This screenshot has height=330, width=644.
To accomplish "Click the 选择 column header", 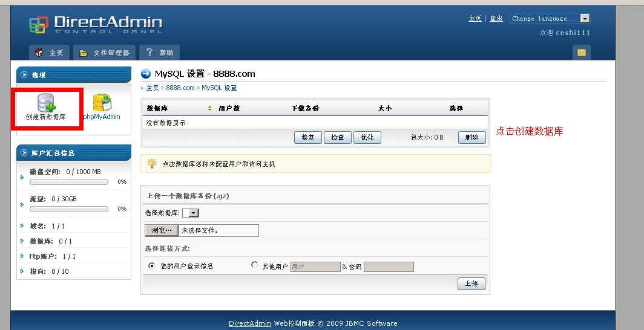I will [456, 109].
